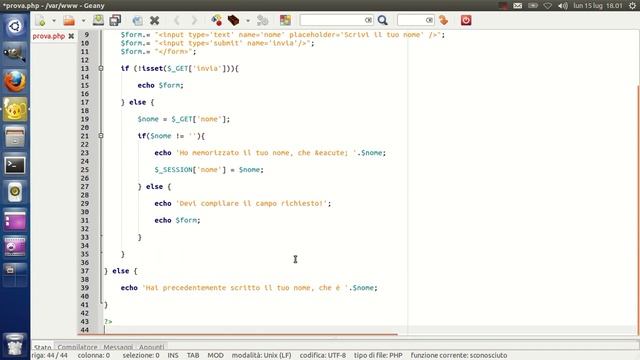Viewport: 640px width, 360px height.
Task: Quit Geany with red power icon
Action: point(466,20)
